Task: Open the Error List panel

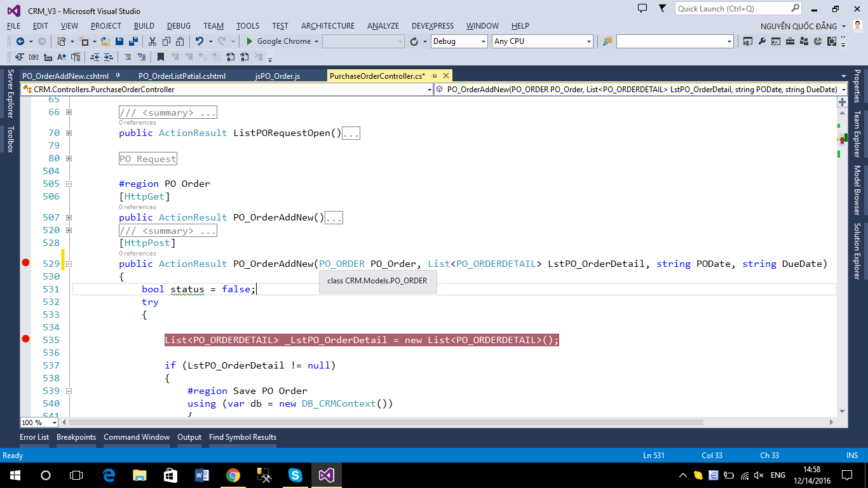Action: (34, 437)
